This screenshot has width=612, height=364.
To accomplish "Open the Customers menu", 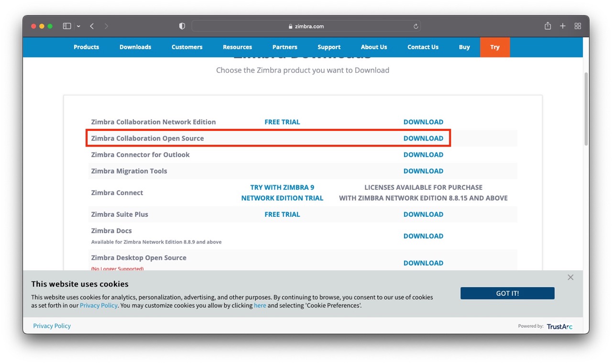I will (x=187, y=47).
